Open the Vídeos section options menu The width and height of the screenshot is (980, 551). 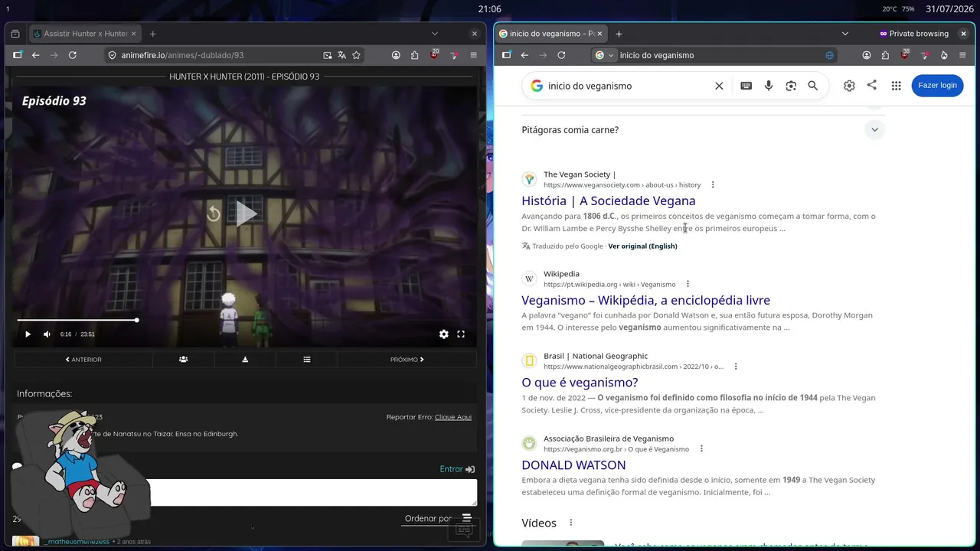pyautogui.click(x=570, y=523)
